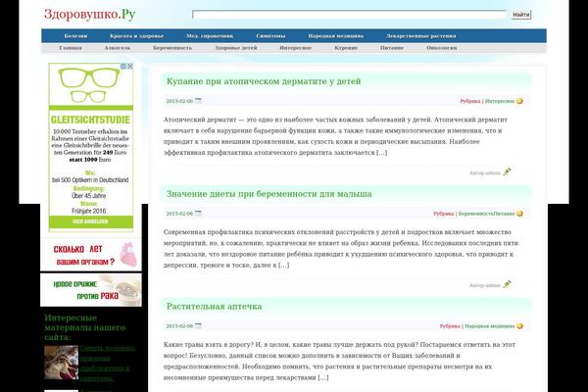Open the Сколько лет вашим органам banner

pyautogui.click(x=91, y=255)
